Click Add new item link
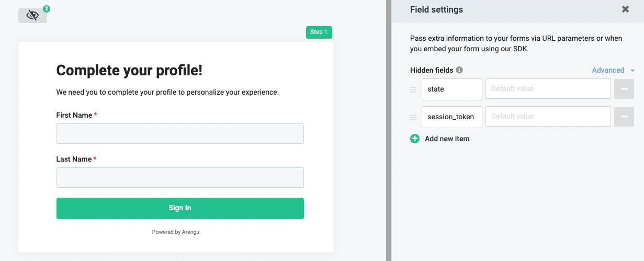Image resolution: width=644 pixels, height=261 pixels. pyautogui.click(x=447, y=139)
